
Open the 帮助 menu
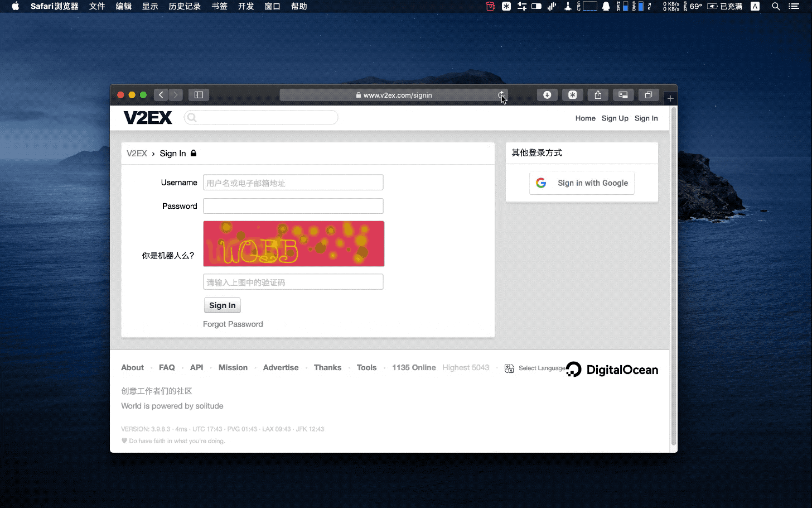(x=299, y=6)
